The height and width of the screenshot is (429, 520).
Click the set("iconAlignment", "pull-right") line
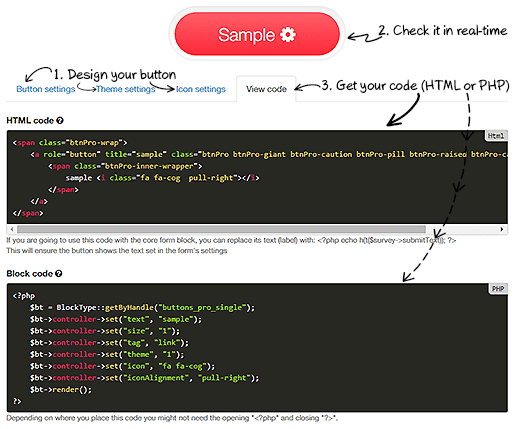[144, 378]
